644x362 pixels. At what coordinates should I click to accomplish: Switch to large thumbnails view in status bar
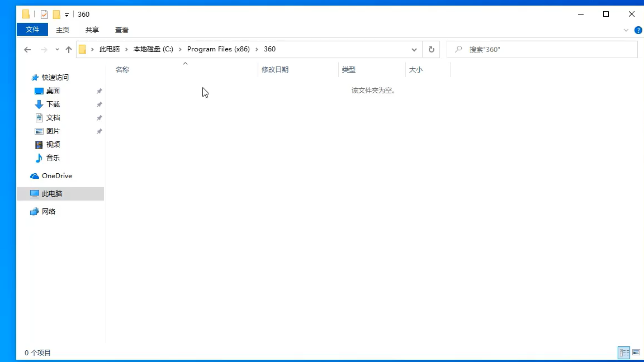pyautogui.click(x=636, y=353)
